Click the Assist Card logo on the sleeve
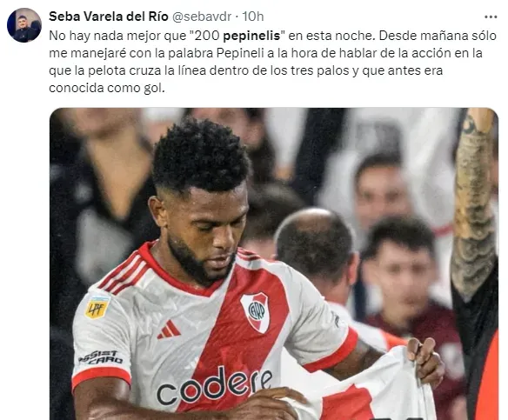 (101, 357)
